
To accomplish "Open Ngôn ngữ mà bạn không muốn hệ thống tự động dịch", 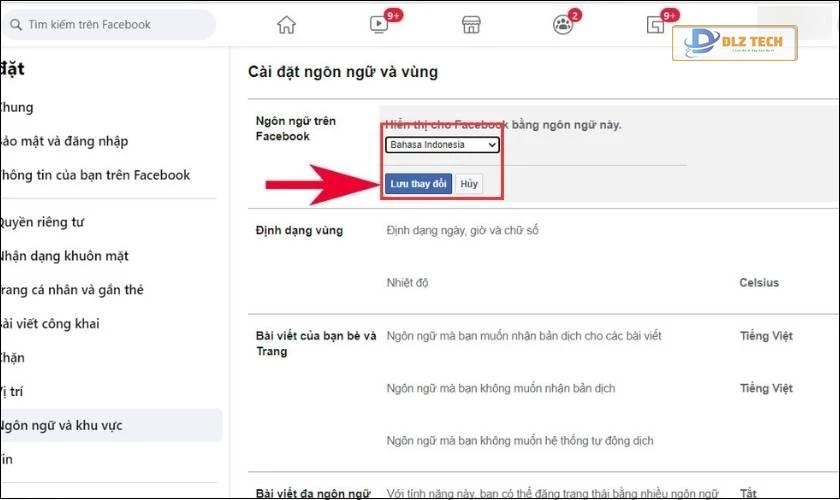I will (x=520, y=441).
